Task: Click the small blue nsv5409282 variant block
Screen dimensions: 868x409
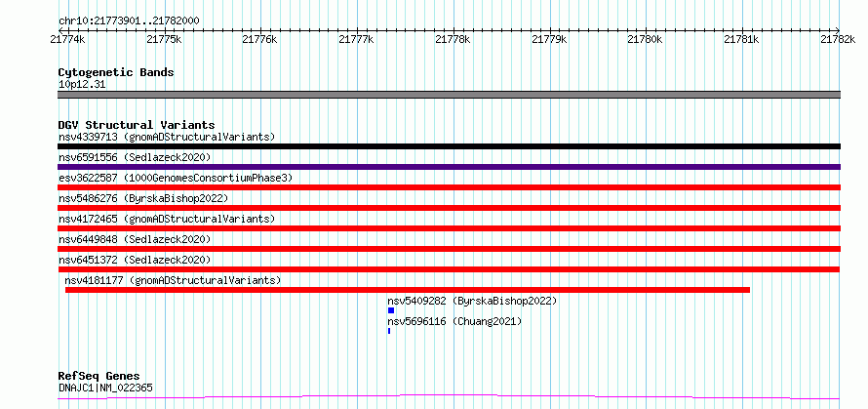Action: (391, 310)
